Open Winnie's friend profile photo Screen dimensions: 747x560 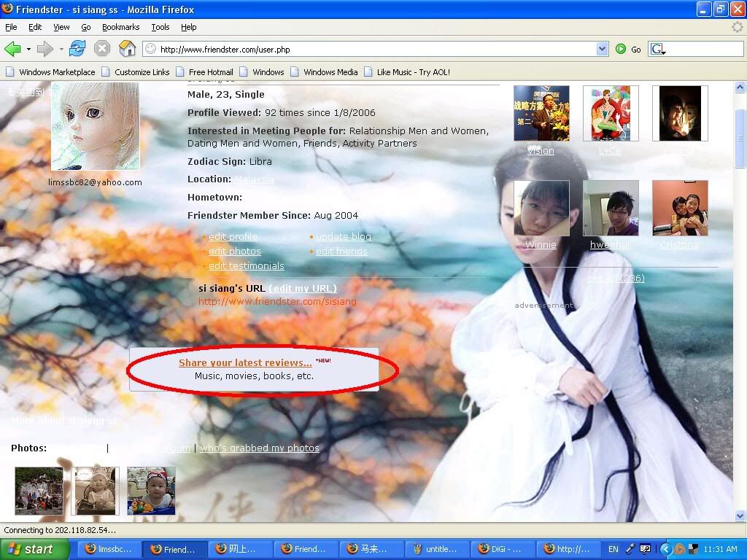pyautogui.click(x=541, y=209)
